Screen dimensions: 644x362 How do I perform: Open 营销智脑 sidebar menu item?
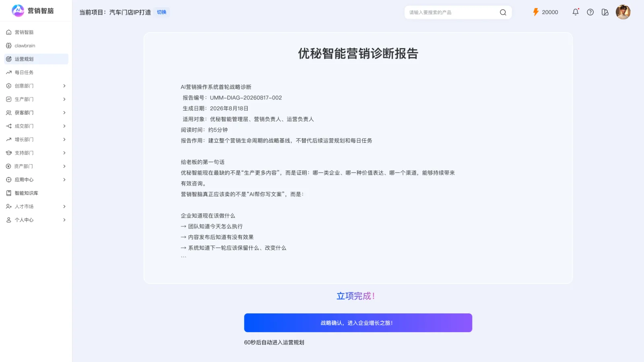tap(36, 32)
